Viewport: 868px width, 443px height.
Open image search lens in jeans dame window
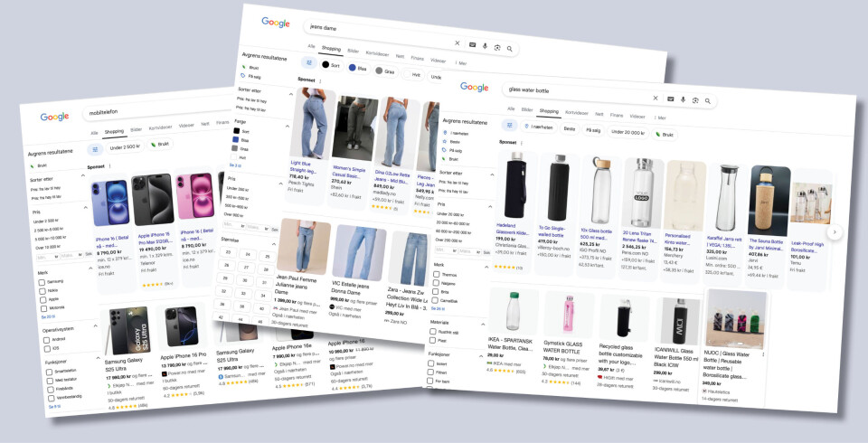pos(497,48)
